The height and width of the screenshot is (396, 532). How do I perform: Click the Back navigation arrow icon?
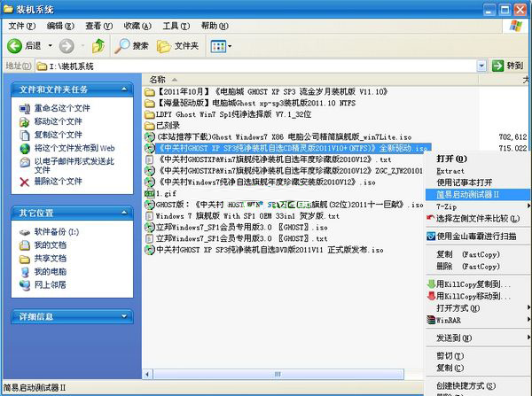(x=14, y=46)
